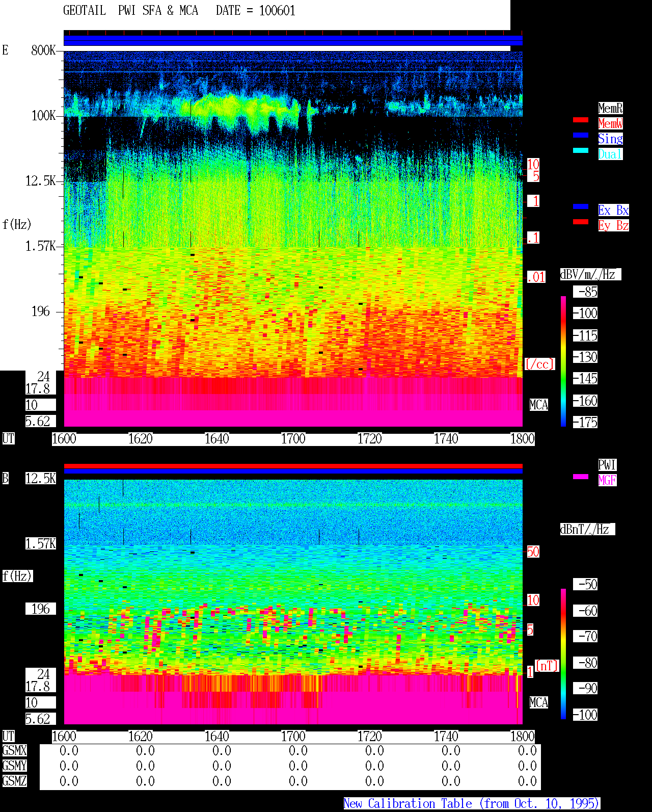Select the blue Ex Bx legend marker
This screenshot has width=652, height=812.
(581, 206)
